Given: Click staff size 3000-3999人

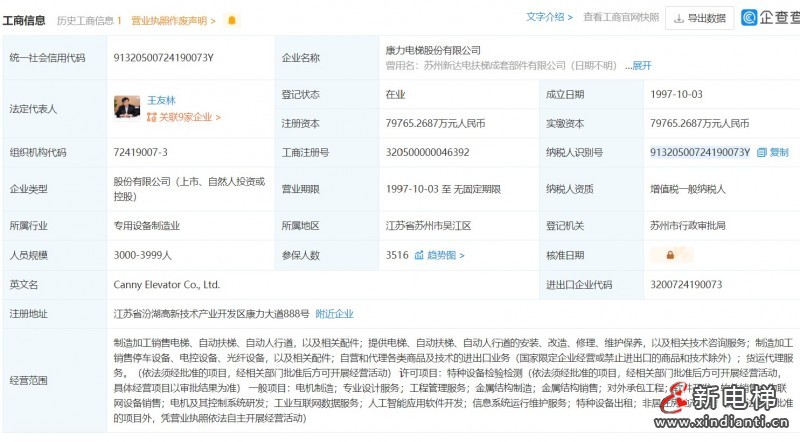Looking at the screenshot, I should tap(142, 255).
